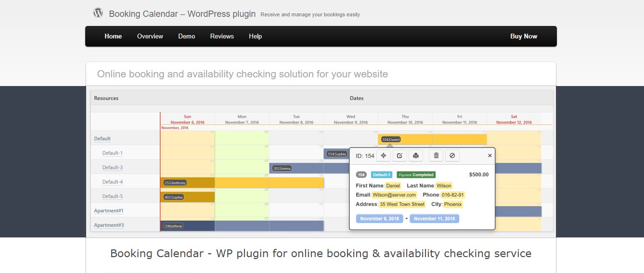This screenshot has width=644, height=273.
Task: Click the last name value Wilson
Action: [444, 186]
